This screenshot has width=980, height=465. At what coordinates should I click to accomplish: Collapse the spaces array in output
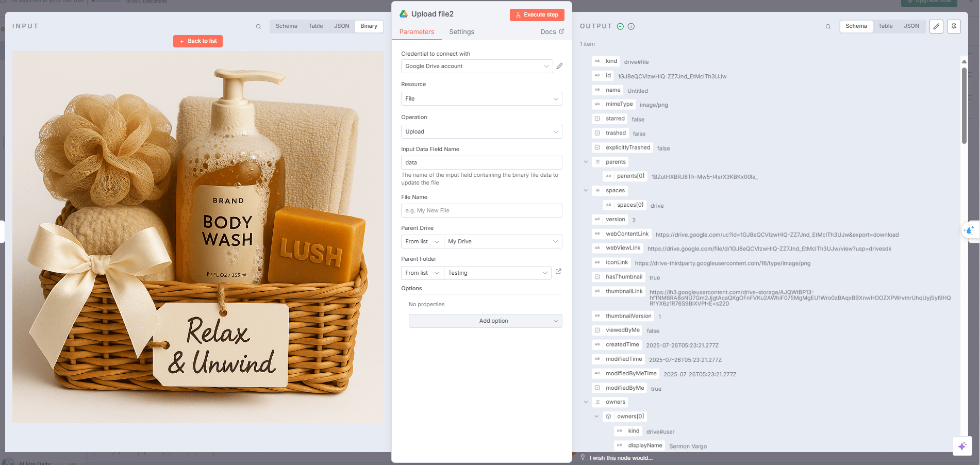click(586, 190)
